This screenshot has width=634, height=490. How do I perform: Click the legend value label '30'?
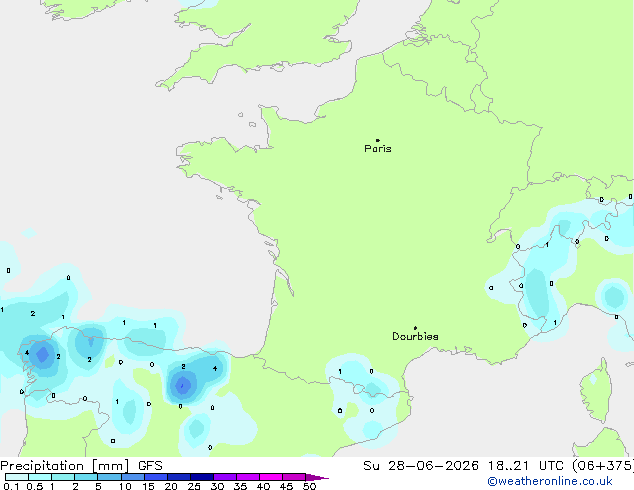coord(217,486)
